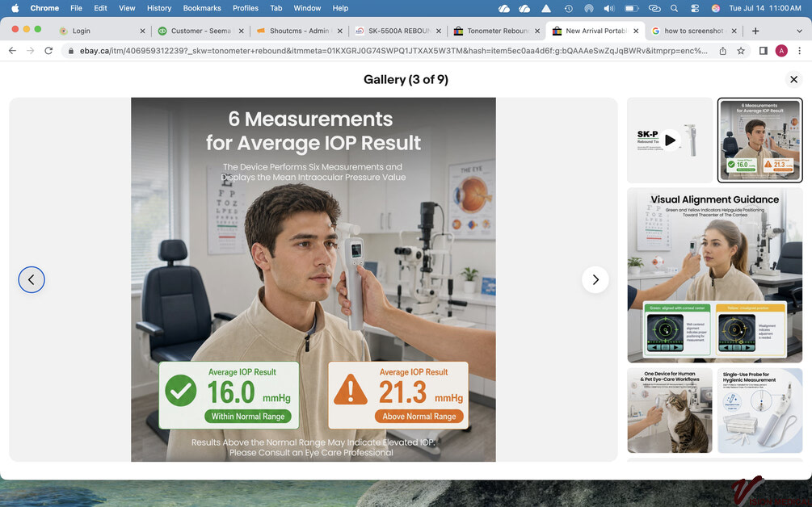Close the how to screenshot tab
The height and width of the screenshot is (507, 812).
[x=734, y=31]
